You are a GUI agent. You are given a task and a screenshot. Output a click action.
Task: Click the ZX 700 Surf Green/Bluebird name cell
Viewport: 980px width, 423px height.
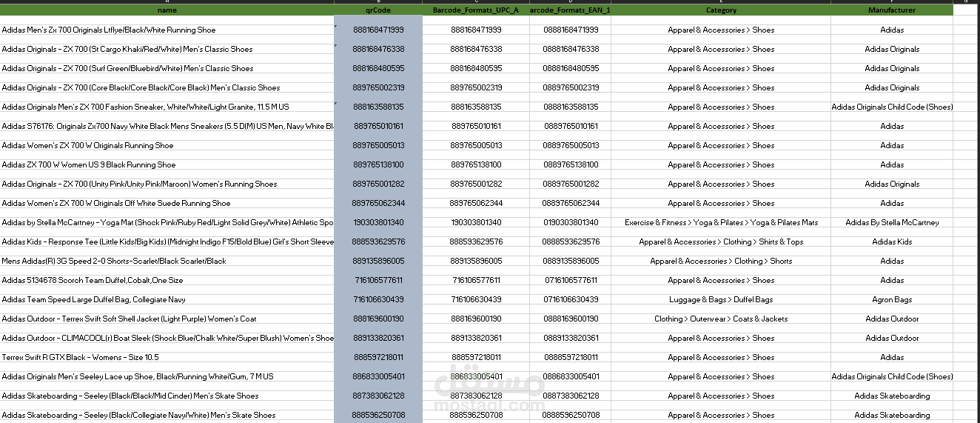(x=167, y=68)
